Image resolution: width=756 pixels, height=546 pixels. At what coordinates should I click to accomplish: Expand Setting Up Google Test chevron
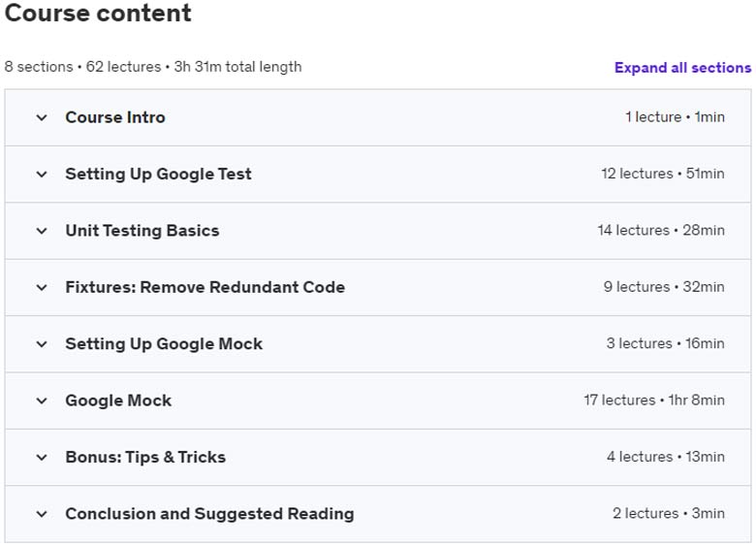[x=42, y=175]
